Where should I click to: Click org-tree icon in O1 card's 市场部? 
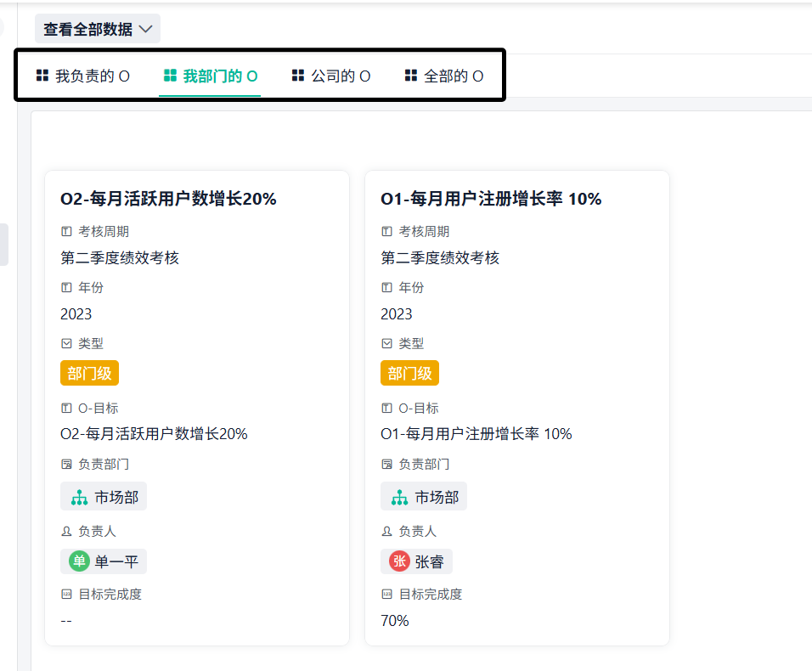(x=399, y=498)
